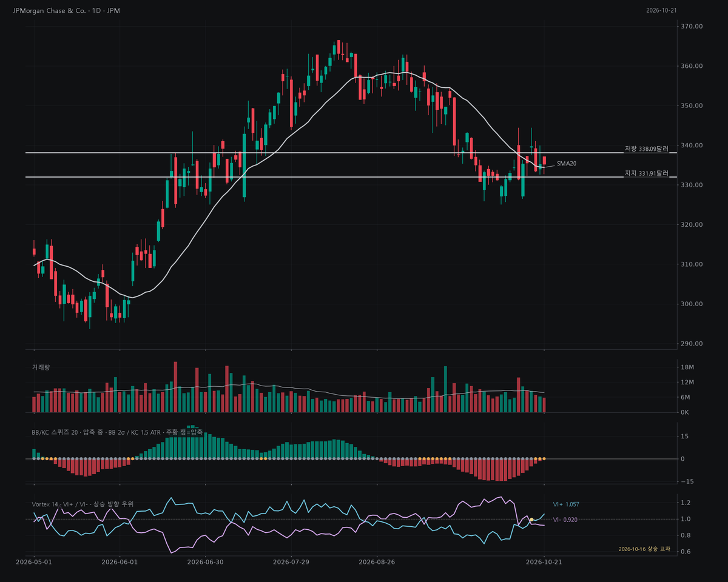
Task: Click the 12M volume axis label
Action: pos(688,383)
